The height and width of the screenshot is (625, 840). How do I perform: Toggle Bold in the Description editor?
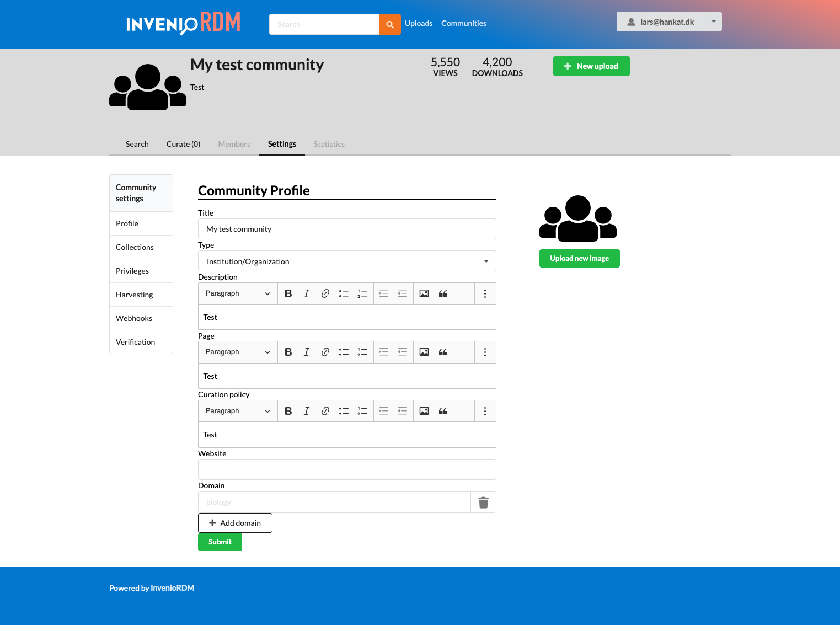(288, 293)
